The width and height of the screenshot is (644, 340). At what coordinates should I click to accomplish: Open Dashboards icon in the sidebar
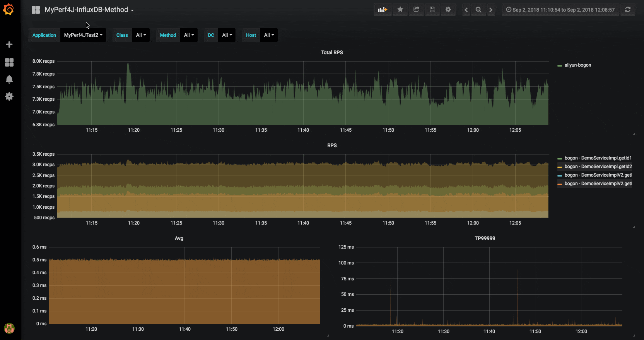[9, 62]
